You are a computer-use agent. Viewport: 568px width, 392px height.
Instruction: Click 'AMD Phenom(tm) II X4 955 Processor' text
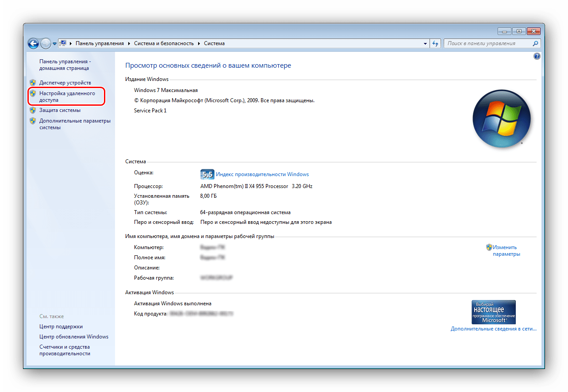pos(244,186)
